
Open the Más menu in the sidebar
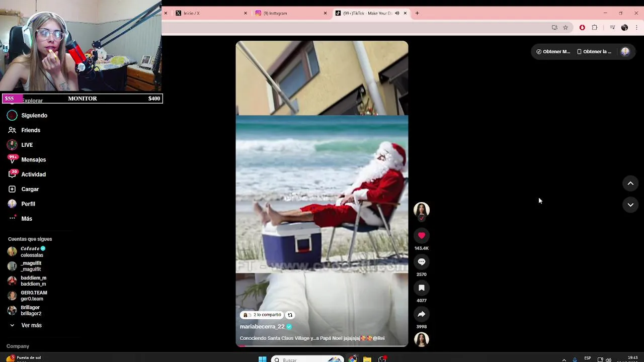click(27, 219)
